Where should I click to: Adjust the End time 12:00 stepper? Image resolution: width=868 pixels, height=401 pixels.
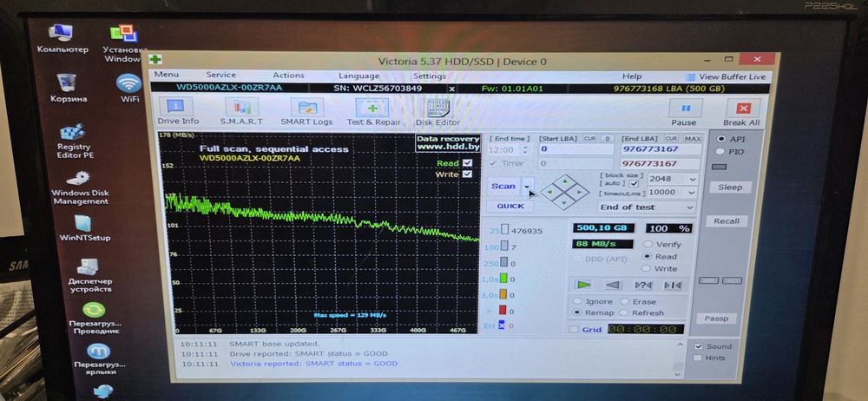526,149
